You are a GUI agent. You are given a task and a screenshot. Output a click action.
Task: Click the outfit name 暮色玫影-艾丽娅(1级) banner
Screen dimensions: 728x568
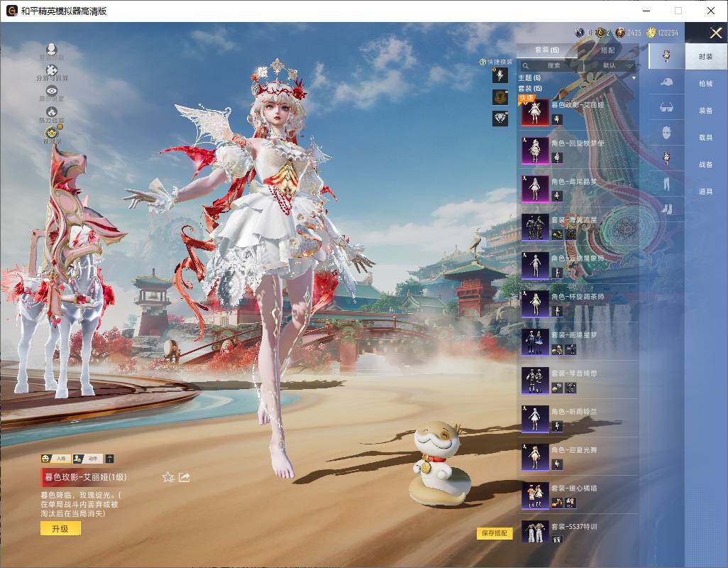pyautogui.click(x=85, y=477)
